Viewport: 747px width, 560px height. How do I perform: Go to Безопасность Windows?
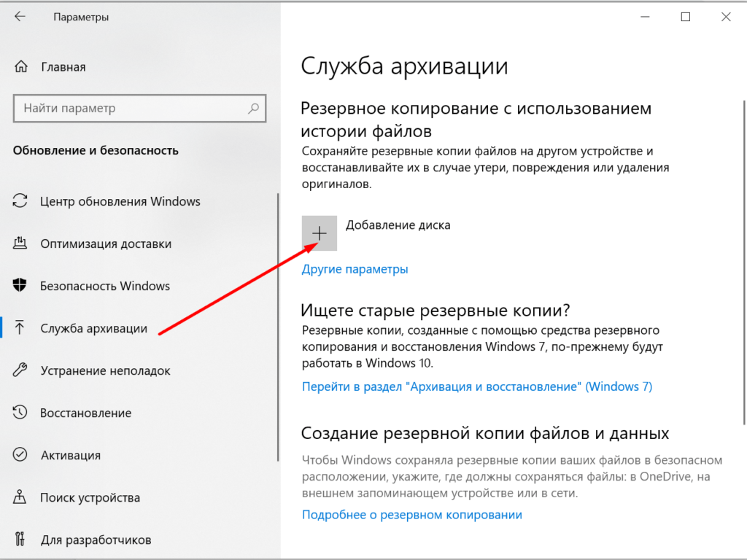(x=105, y=286)
